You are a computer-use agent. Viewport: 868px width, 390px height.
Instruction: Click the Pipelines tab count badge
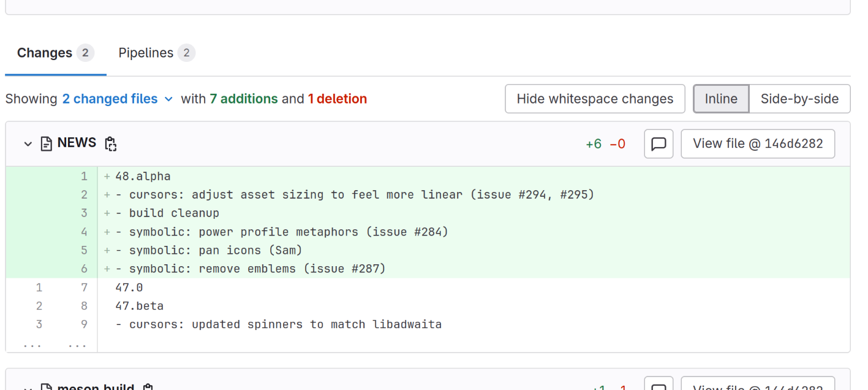pyautogui.click(x=187, y=53)
